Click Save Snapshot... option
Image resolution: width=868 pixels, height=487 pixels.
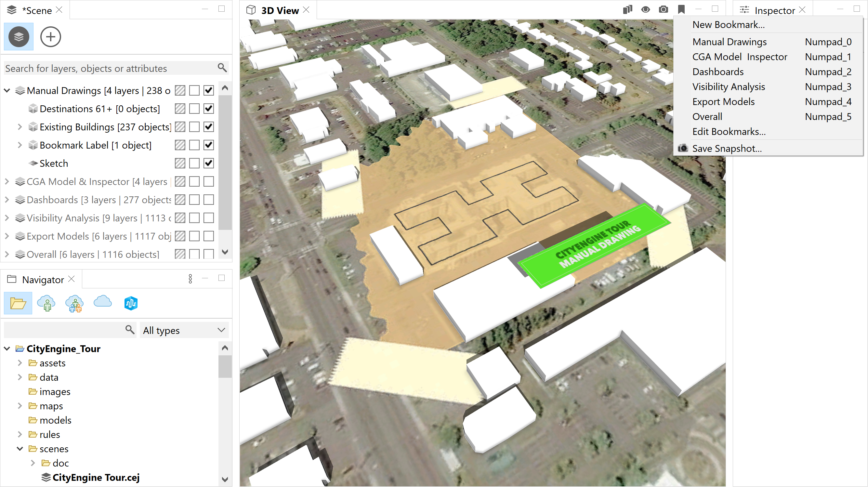[x=727, y=148]
